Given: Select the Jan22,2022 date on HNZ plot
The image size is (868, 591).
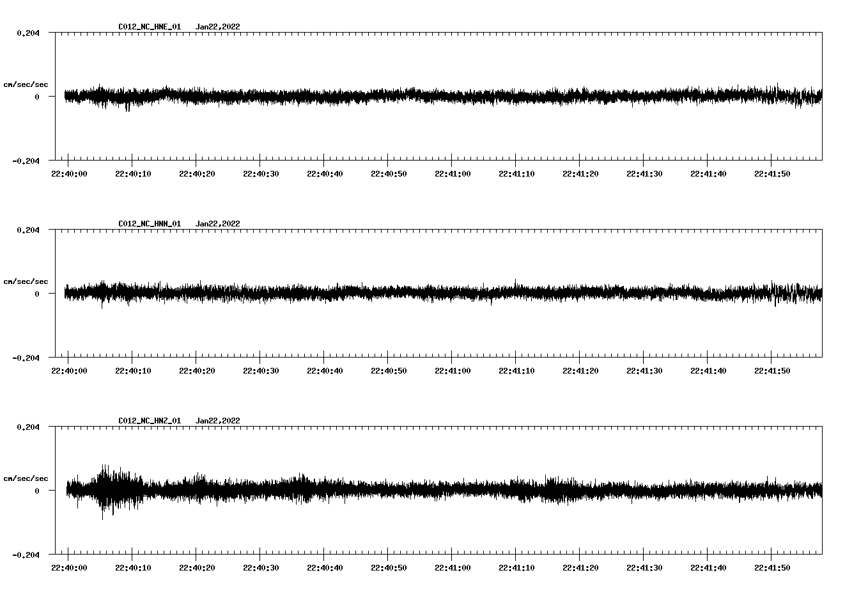Looking at the screenshot, I should tap(218, 421).
